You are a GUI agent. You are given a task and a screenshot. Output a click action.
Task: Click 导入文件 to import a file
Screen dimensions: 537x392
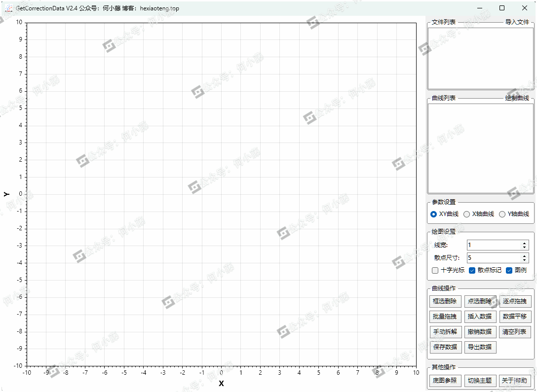point(517,22)
